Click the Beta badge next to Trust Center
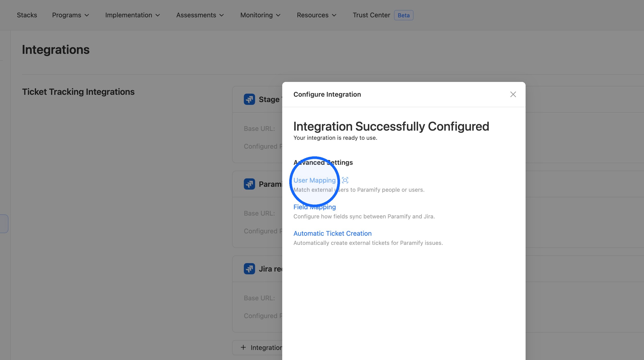The image size is (644, 360). 403,15
